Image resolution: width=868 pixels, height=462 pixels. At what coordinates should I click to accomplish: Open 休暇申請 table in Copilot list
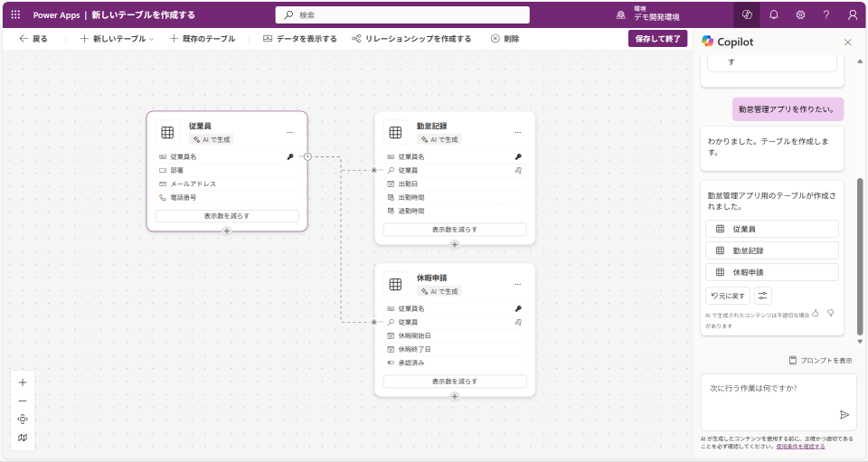(772, 272)
